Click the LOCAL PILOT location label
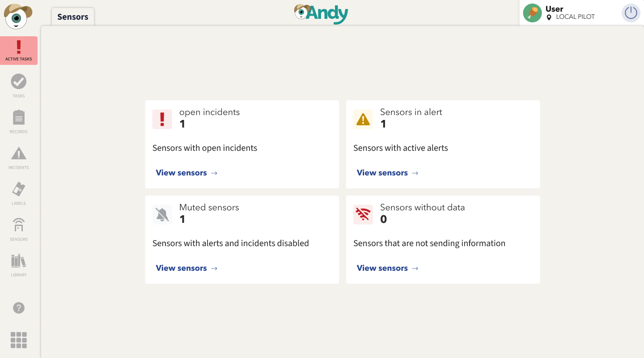Image resolution: width=644 pixels, height=358 pixels. [575, 17]
